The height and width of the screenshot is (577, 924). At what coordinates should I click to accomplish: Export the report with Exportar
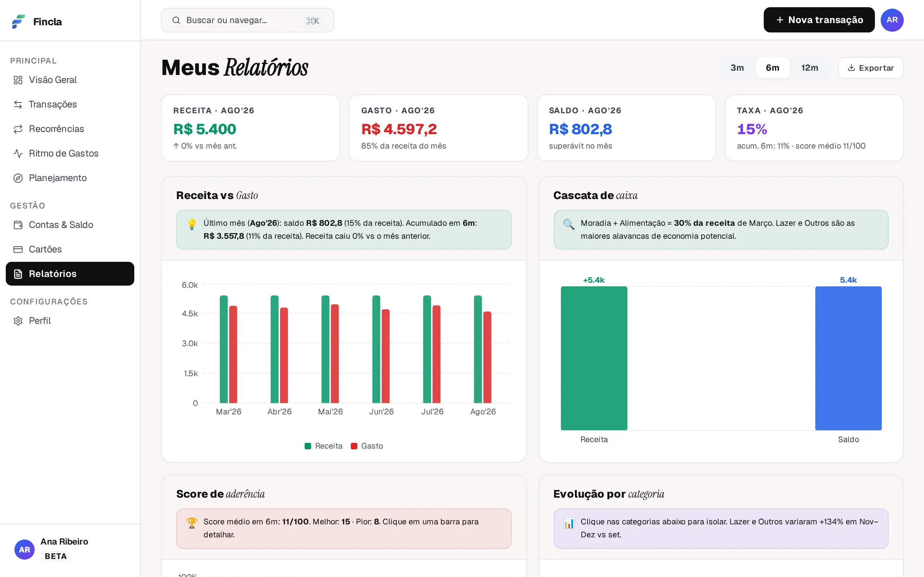871,67
